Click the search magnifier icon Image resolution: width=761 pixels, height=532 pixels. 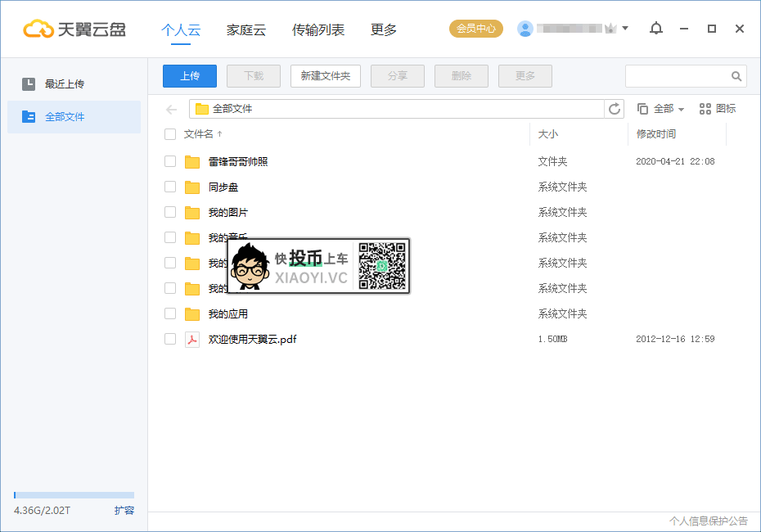click(x=736, y=75)
